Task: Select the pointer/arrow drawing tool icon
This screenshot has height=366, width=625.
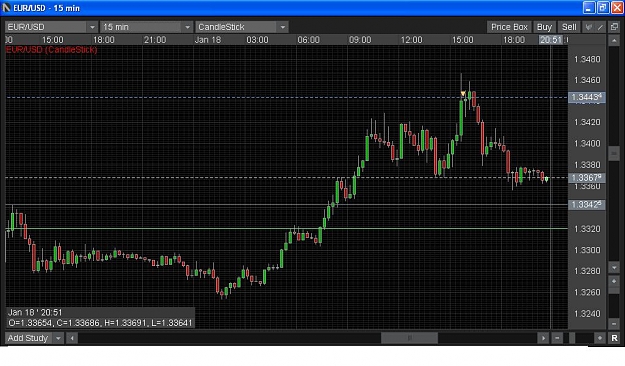Action: click(588, 27)
